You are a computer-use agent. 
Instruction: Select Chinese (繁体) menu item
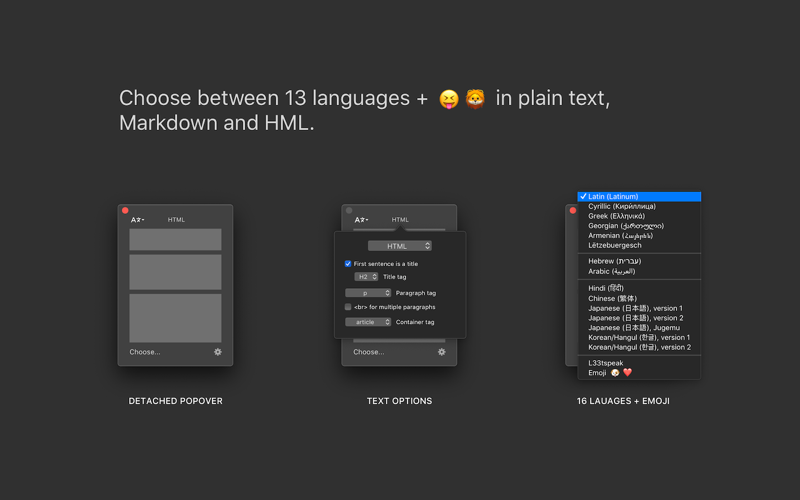point(639,298)
